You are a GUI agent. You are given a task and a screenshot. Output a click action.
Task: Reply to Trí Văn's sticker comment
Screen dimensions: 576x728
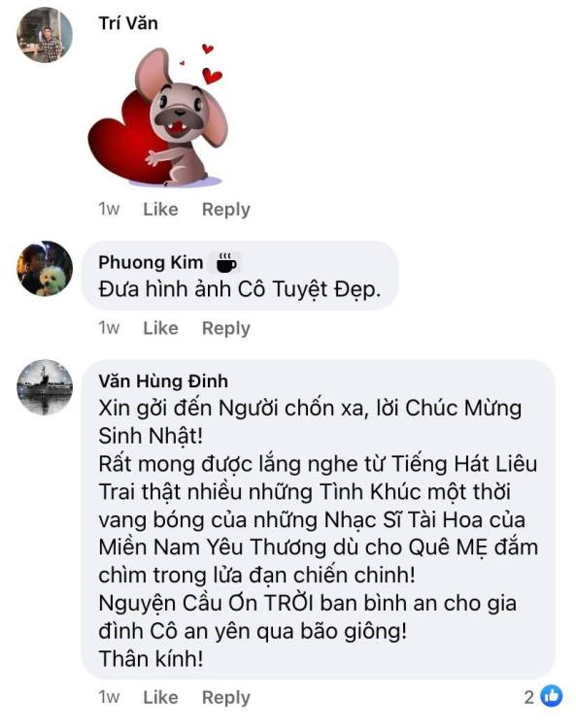pos(225,210)
